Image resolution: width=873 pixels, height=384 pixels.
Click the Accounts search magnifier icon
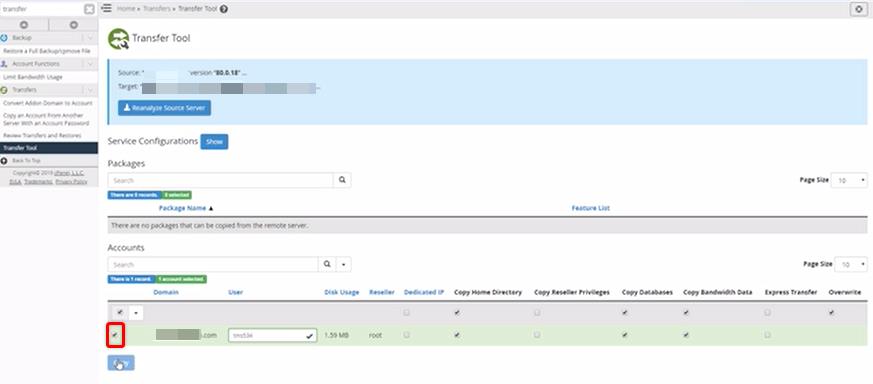coord(327,264)
